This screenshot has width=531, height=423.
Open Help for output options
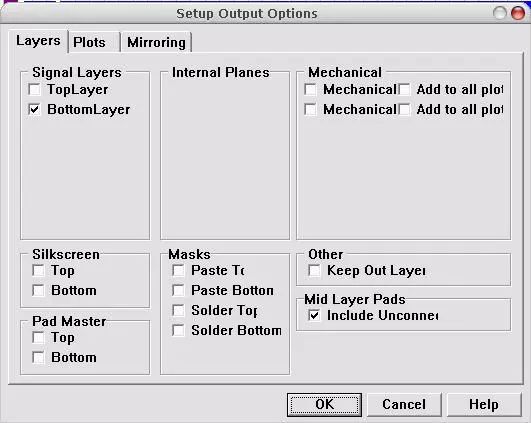484,405
